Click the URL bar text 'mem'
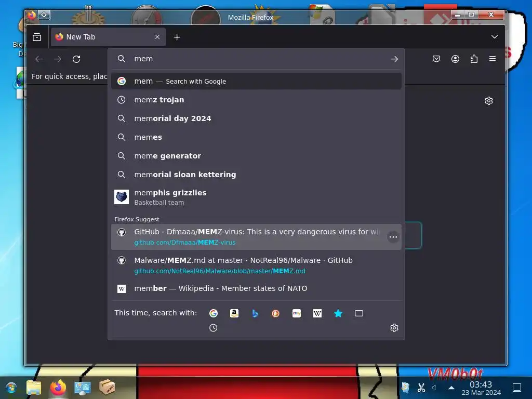 click(143, 59)
